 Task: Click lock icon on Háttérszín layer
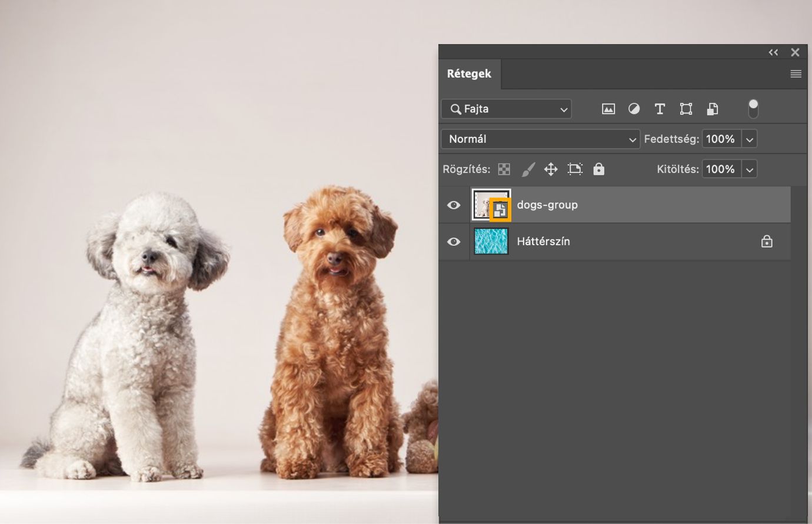click(767, 241)
